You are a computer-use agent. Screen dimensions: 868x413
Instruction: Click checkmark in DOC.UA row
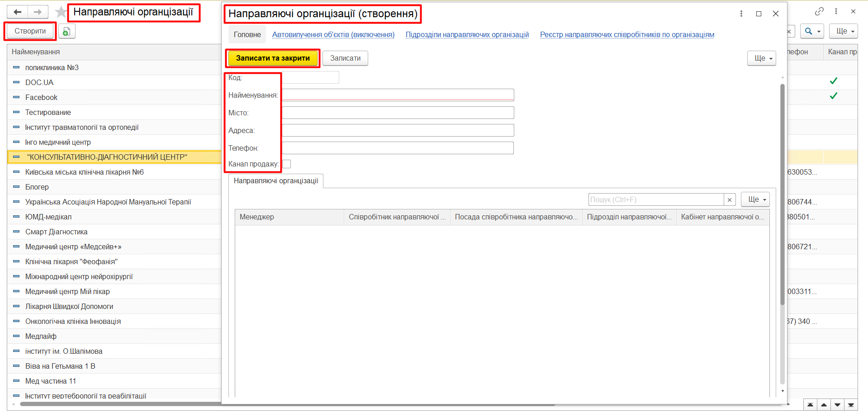click(x=833, y=81)
